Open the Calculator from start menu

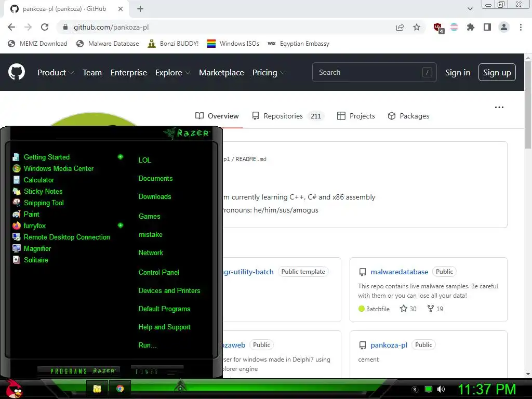point(38,180)
